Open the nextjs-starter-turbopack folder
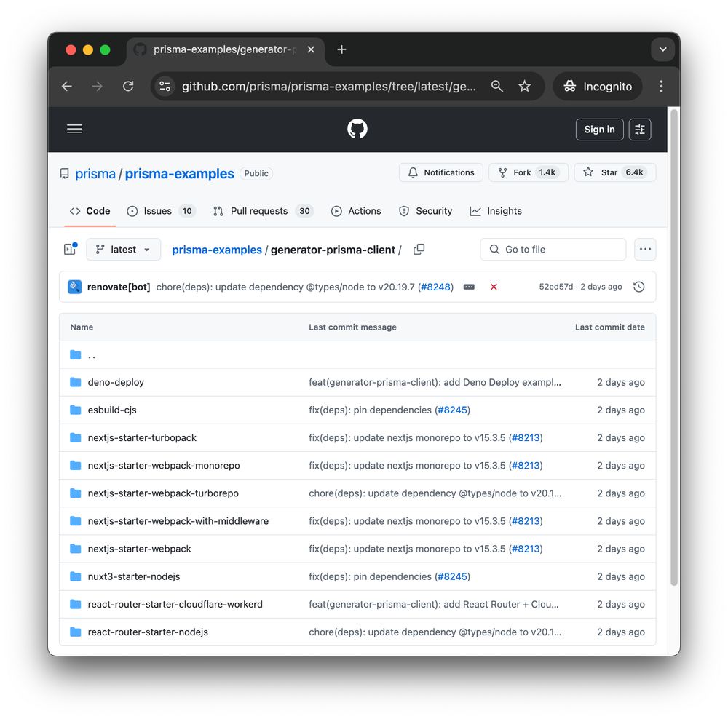This screenshot has width=728, height=719. coord(142,437)
